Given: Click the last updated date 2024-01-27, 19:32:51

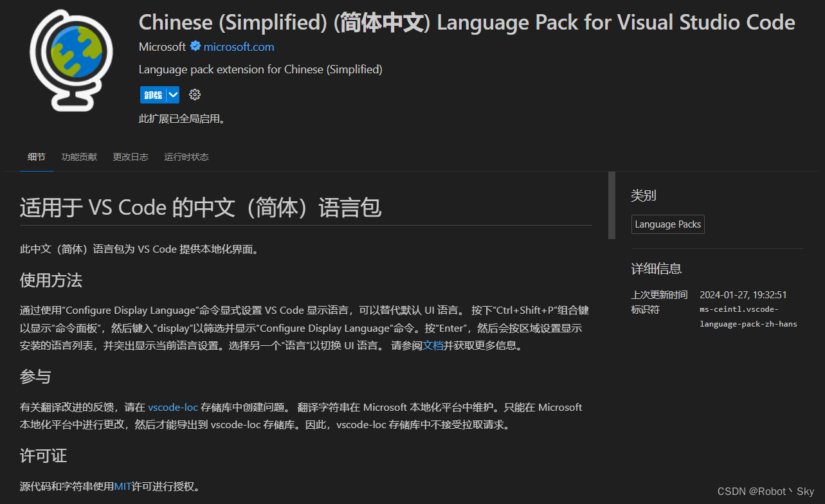Looking at the screenshot, I should point(743,295).
